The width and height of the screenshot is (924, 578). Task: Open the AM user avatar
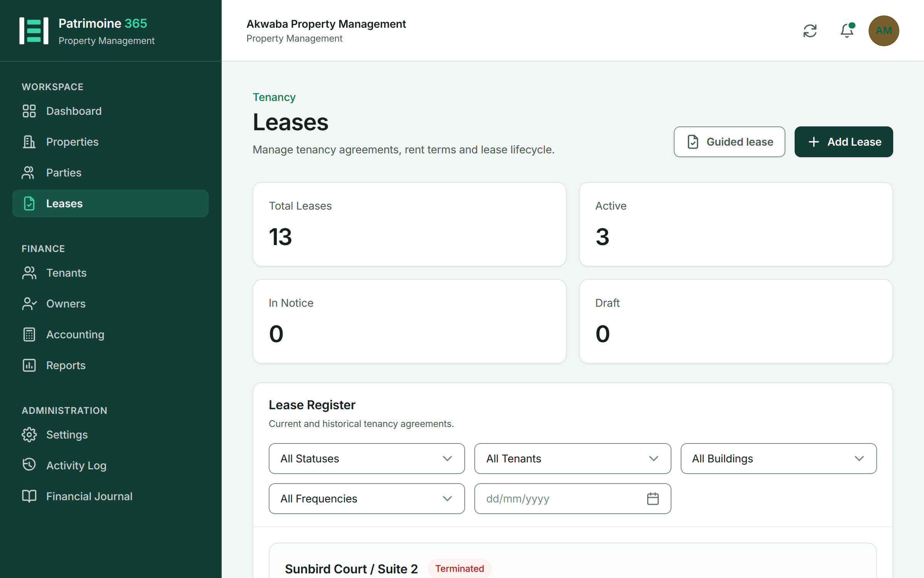coord(884,31)
